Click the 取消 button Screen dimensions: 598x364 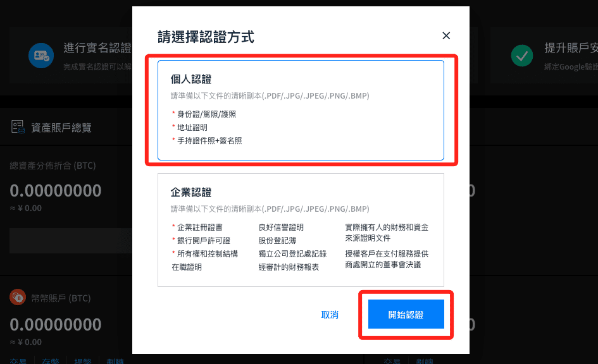pos(330,315)
